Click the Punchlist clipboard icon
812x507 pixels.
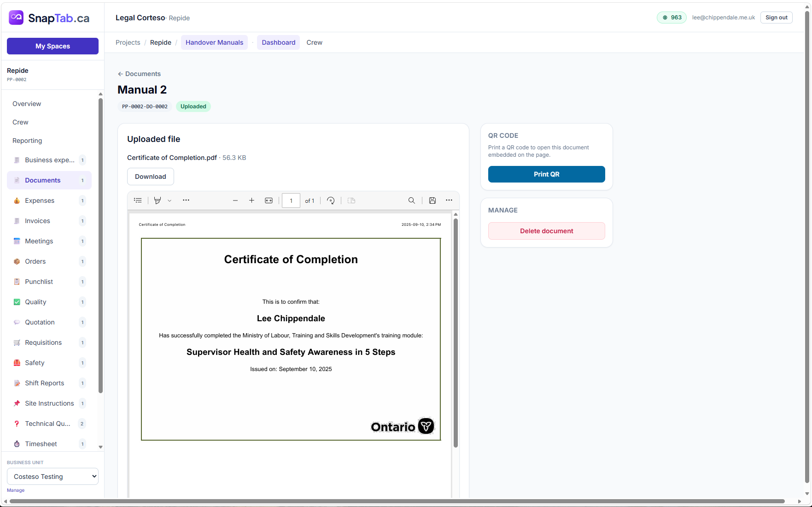[17, 282]
